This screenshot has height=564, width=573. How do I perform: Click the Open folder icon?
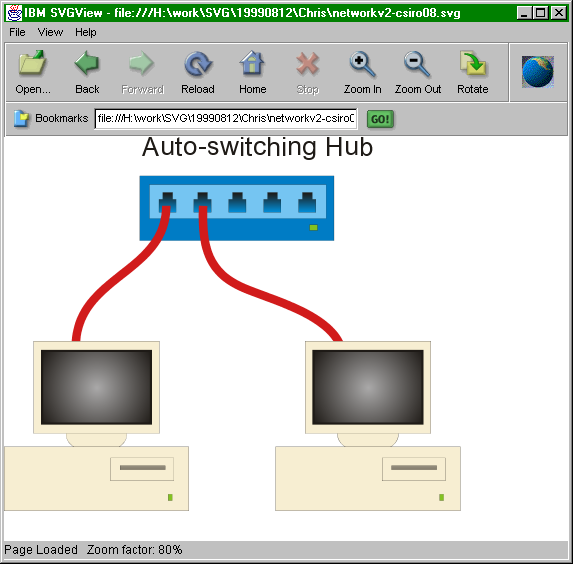point(32,63)
